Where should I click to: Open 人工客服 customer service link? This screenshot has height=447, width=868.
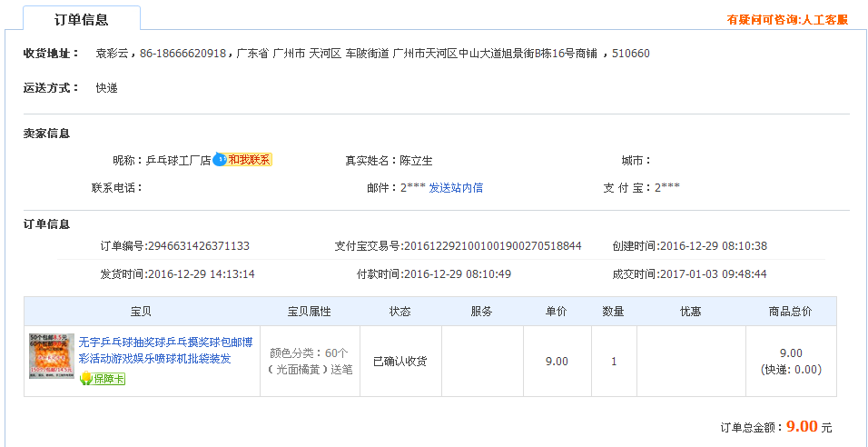(x=787, y=20)
